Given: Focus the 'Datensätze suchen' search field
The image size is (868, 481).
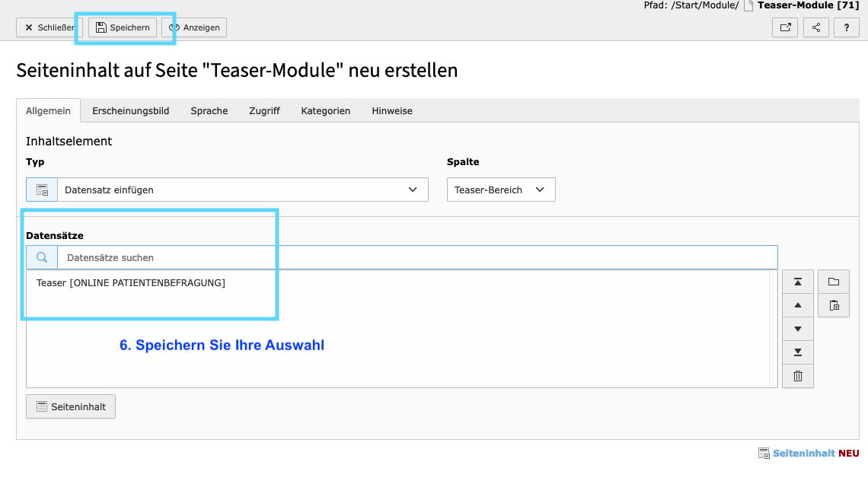Looking at the screenshot, I should [x=416, y=258].
